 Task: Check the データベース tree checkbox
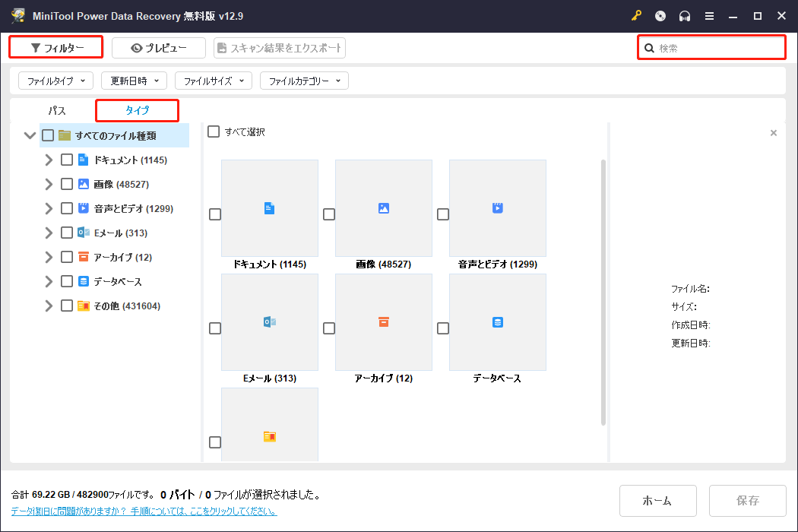coord(67,281)
